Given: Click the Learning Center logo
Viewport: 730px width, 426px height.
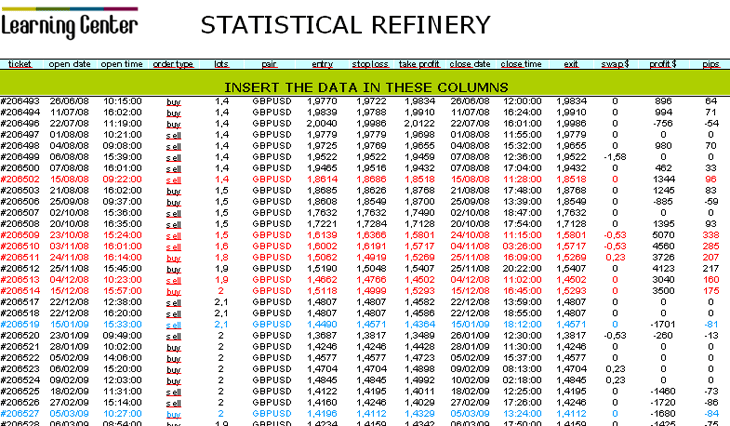Looking at the screenshot, I should pyautogui.click(x=70, y=21).
